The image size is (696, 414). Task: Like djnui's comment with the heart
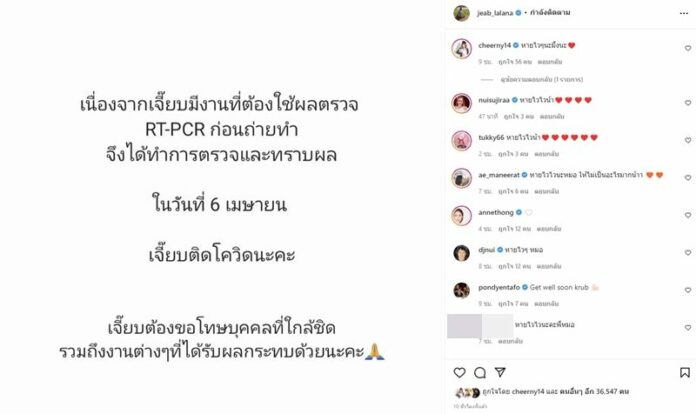(688, 252)
